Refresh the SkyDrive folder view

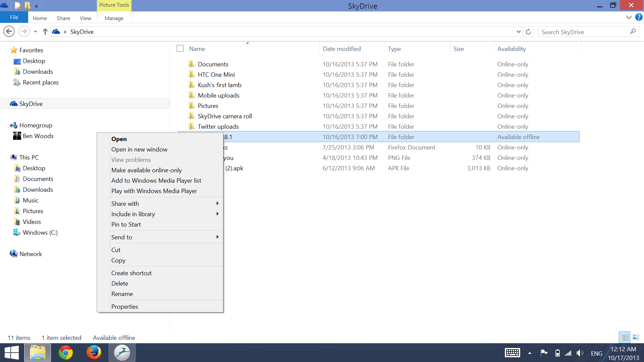tap(528, 32)
